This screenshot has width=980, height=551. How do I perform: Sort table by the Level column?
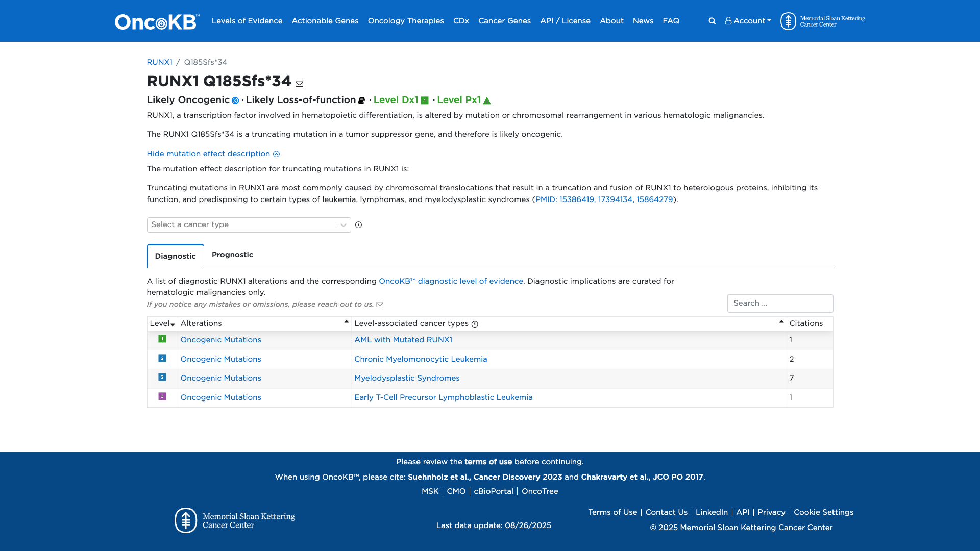click(x=162, y=324)
